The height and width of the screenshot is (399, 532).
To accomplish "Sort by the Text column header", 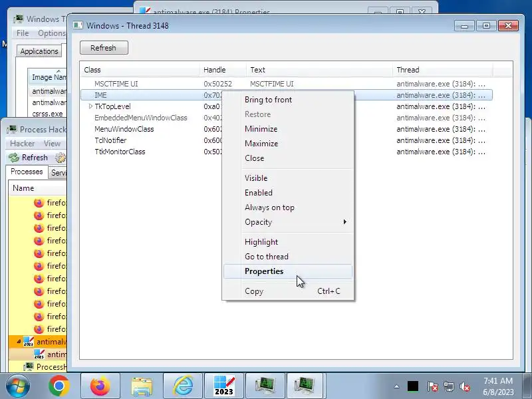I will pos(319,70).
